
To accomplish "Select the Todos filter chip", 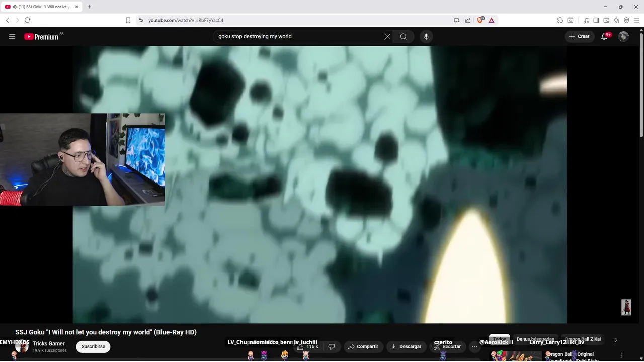I will pyautogui.click(x=500, y=339).
